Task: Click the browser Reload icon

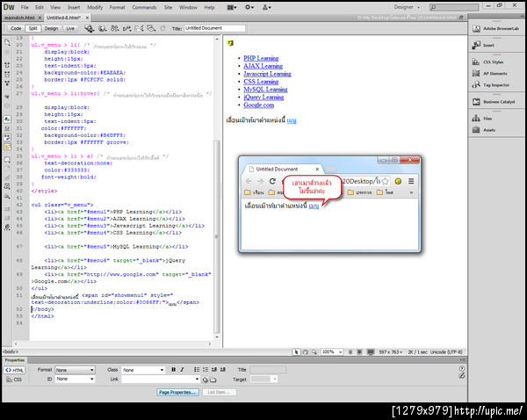Action: (273, 180)
